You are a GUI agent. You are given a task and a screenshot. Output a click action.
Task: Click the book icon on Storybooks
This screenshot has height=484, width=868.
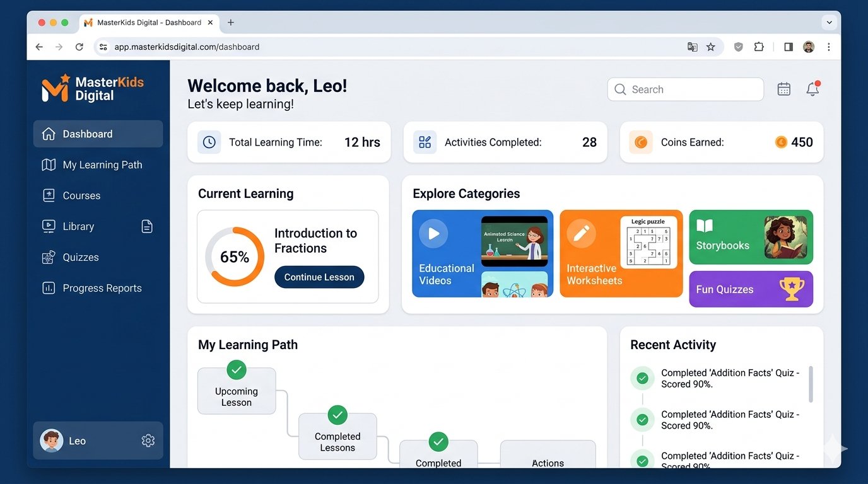[705, 226]
